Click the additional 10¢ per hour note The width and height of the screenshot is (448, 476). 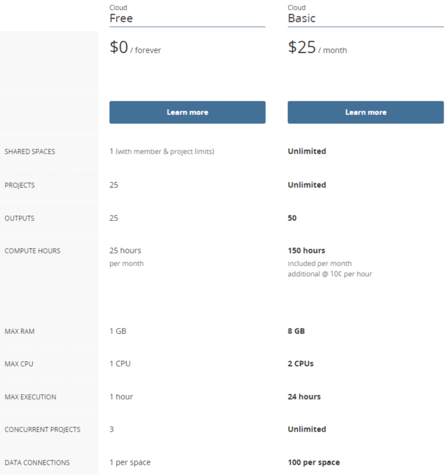(x=330, y=274)
